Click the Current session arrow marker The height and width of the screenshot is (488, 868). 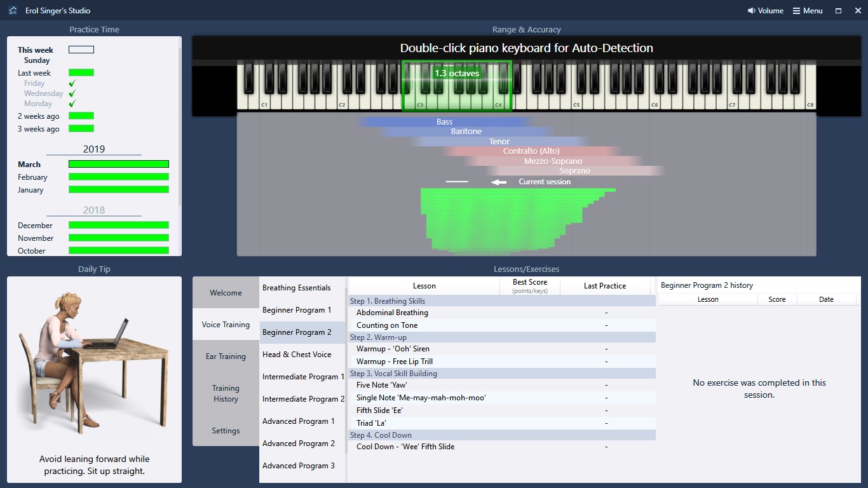tap(499, 182)
